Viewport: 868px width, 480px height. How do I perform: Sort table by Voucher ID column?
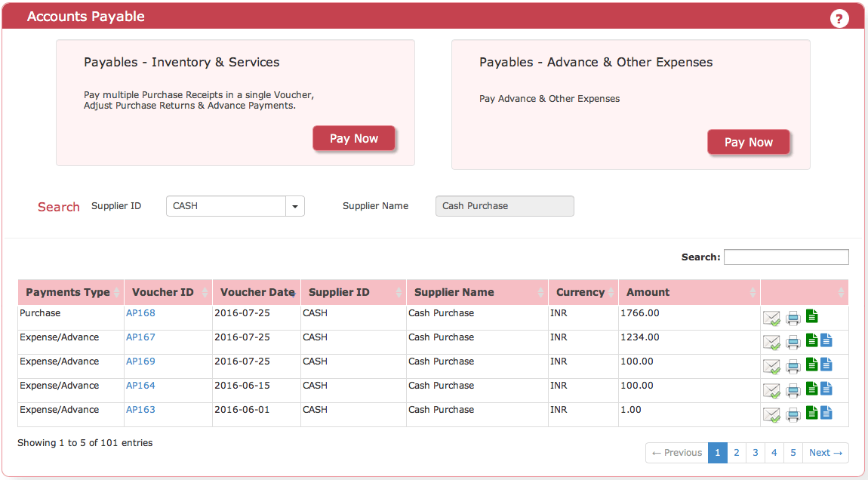(168, 292)
